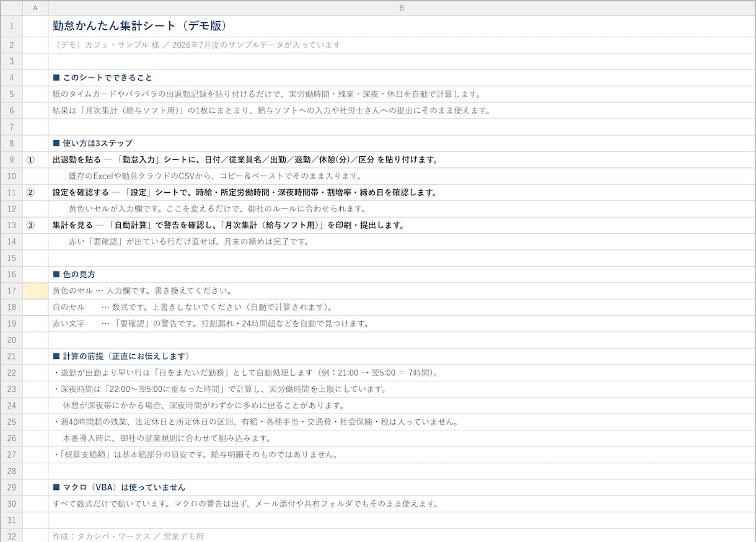Select row 9 header
This screenshot has width=756, height=542.
[x=11, y=159]
